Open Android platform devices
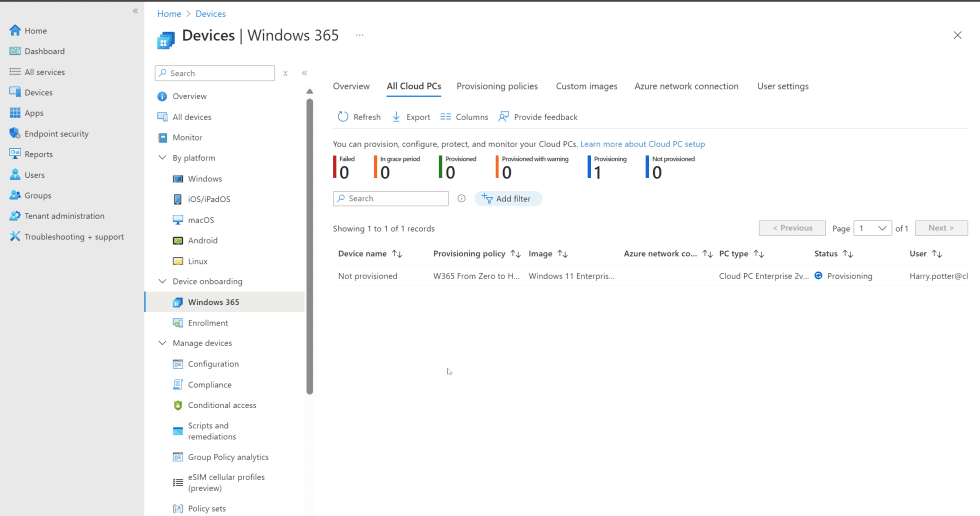 pos(195,241)
